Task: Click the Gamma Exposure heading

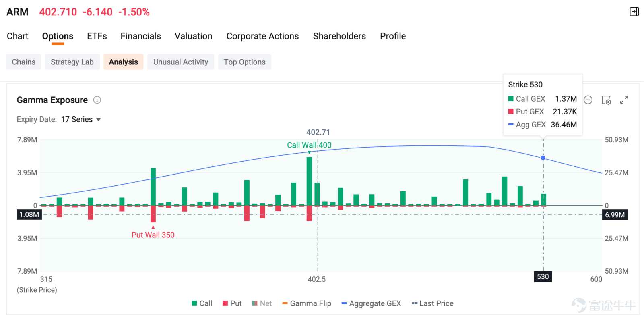Action: (52, 100)
